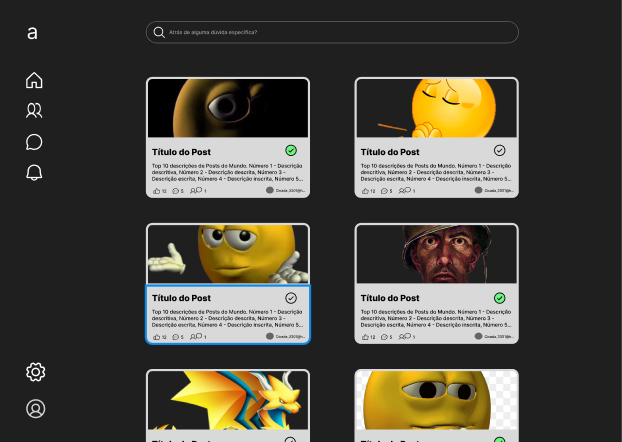
Task: Like the dark eye emoji post
Action: [x=156, y=191]
